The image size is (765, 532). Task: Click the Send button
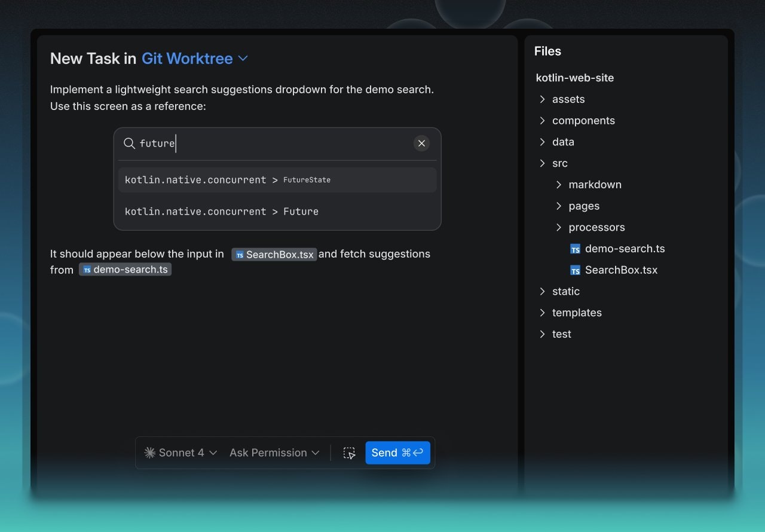click(397, 452)
